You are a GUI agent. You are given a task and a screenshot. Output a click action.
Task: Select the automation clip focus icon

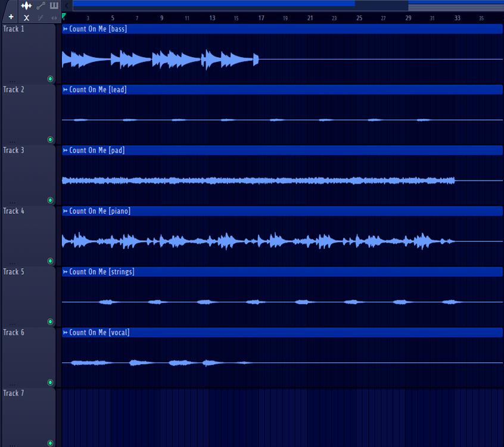[41, 6]
